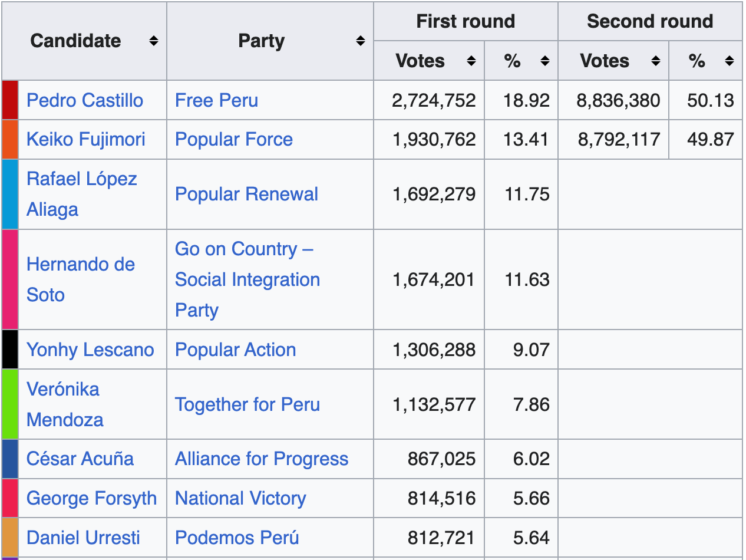Follow the George Forsyth link
The image size is (746, 560).
(92, 499)
